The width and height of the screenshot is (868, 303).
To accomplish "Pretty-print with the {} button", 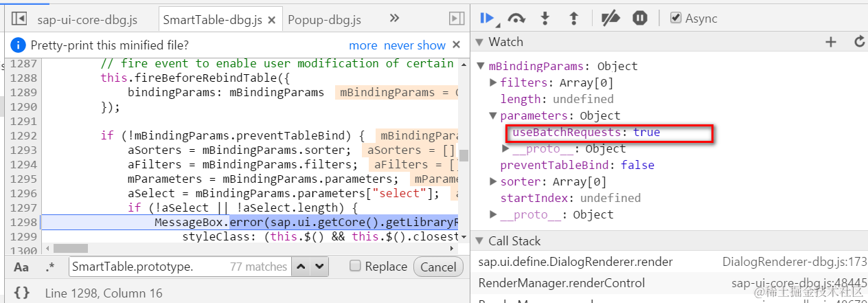I will point(21,293).
